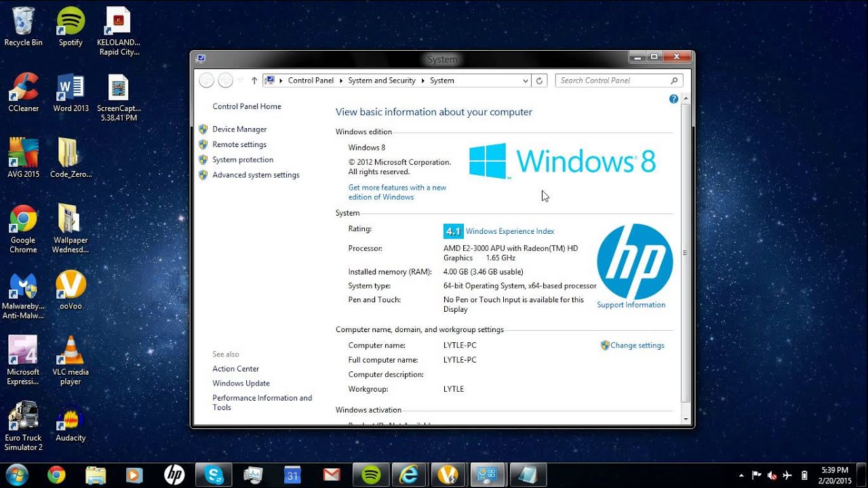This screenshot has width=868, height=488.
Task: Click the airplane mode tray icon
Action: (x=787, y=475)
